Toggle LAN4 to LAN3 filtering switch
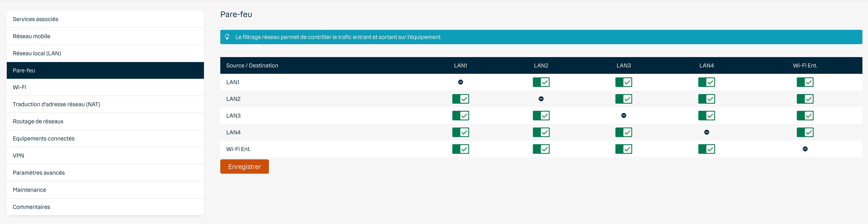868x224 pixels. (x=623, y=132)
